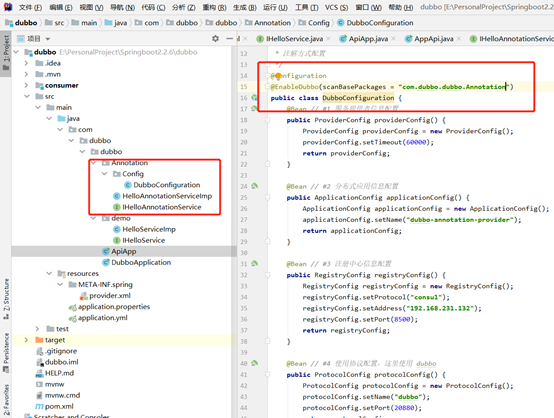
Task: Open the 文件 (F) menu
Action: [30, 7]
